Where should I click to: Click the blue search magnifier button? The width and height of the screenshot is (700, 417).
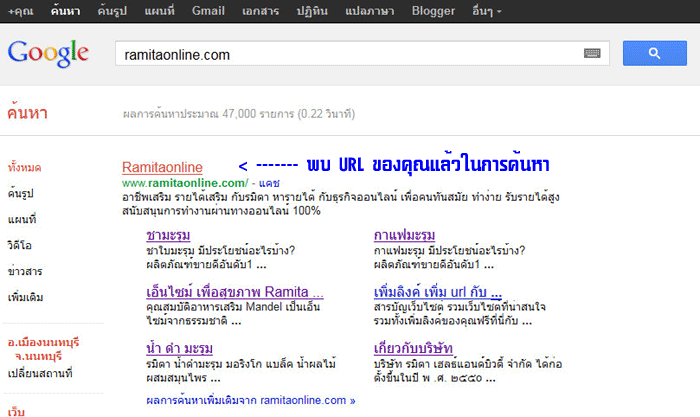click(x=654, y=54)
